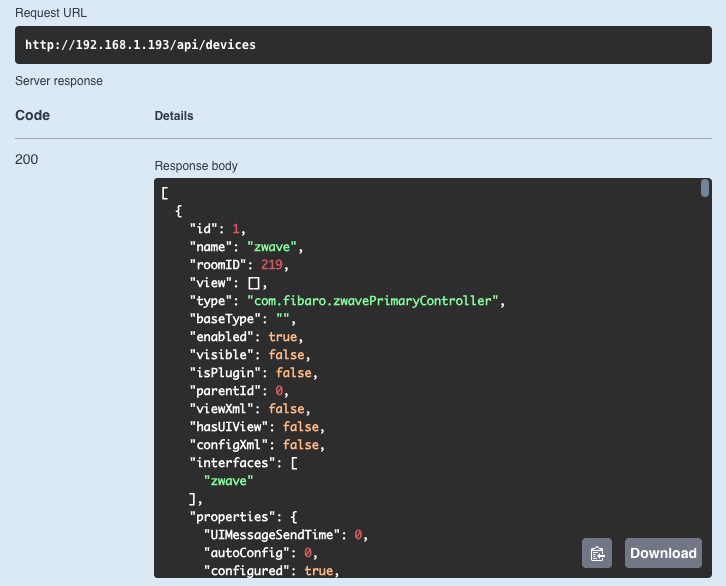Click the "Response body" label
This screenshot has width=726, height=586.
point(196,166)
